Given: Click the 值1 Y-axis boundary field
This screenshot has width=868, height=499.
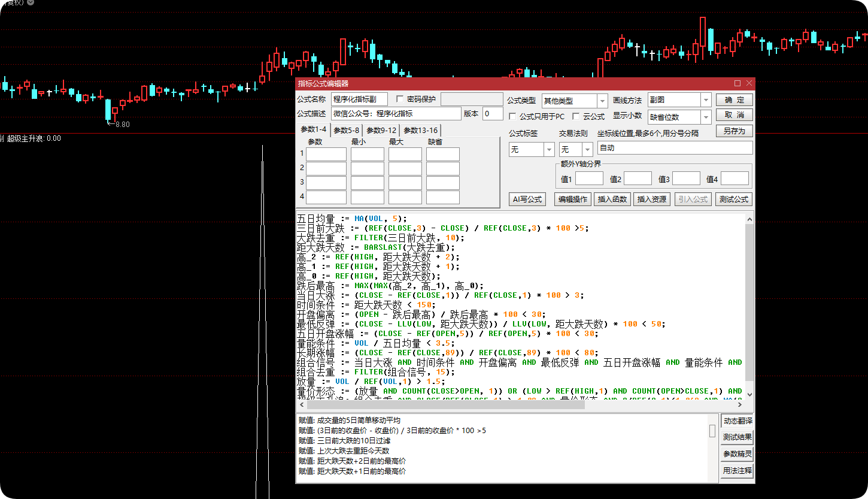Looking at the screenshot, I should (x=589, y=179).
